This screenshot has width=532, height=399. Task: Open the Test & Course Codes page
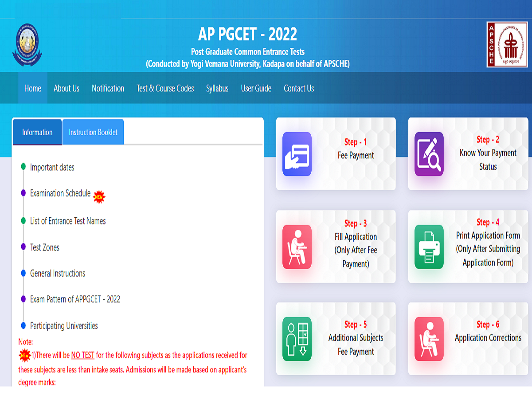coord(165,88)
